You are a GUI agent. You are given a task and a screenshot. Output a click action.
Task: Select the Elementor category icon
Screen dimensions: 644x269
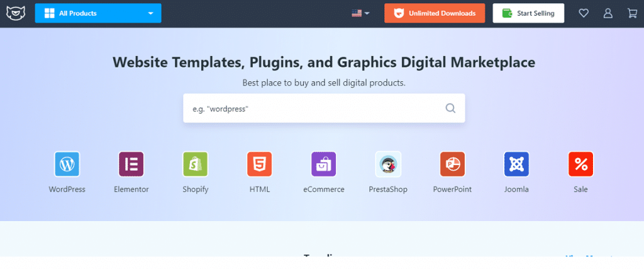(x=131, y=164)
